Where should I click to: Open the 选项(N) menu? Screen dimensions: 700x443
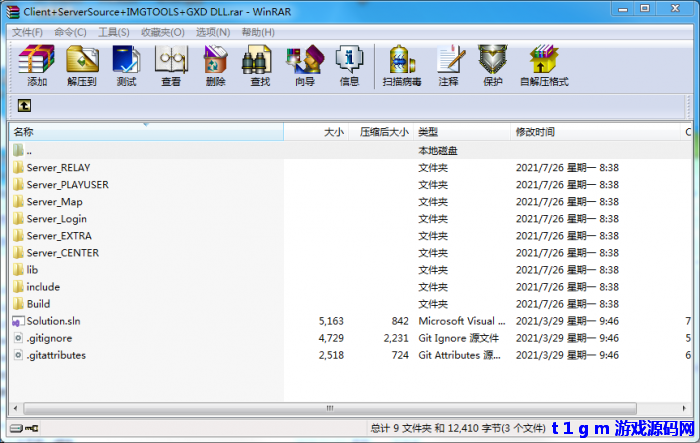point(212,32)
